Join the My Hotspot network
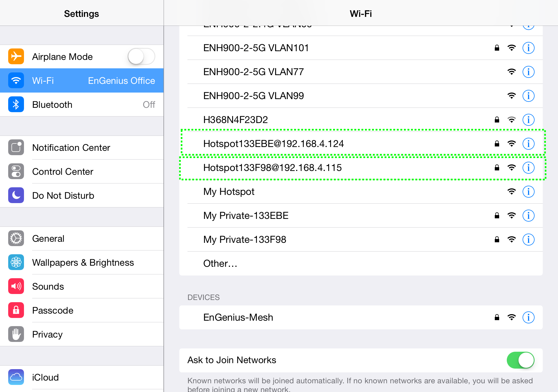 coord(361,192)
